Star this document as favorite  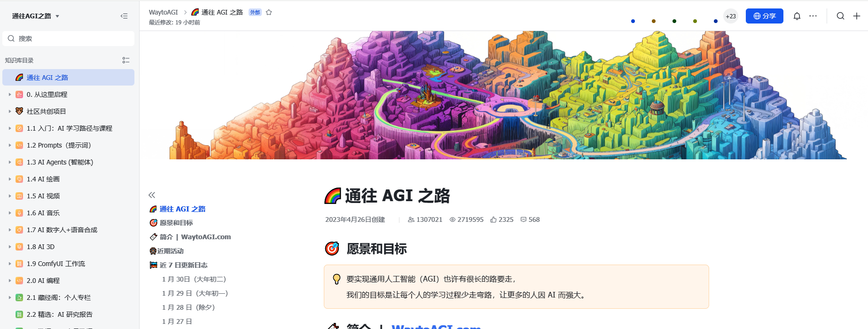pos(269,12)
